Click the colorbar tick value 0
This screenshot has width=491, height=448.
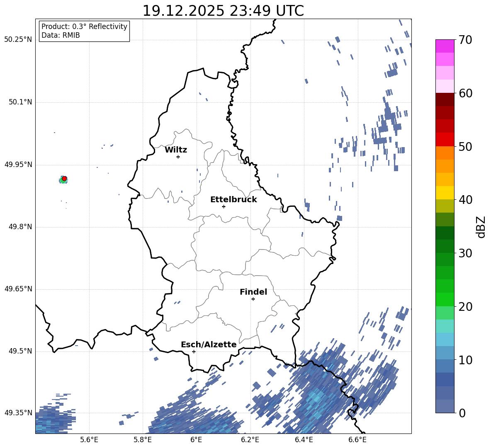pyautogui.click(x=462, y=413)
